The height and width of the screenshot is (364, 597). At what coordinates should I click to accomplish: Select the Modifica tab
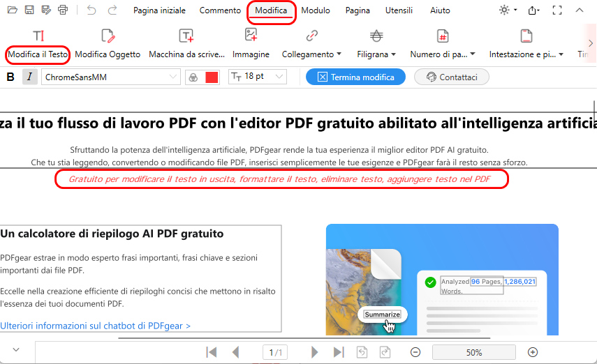(x=271, y=10)
